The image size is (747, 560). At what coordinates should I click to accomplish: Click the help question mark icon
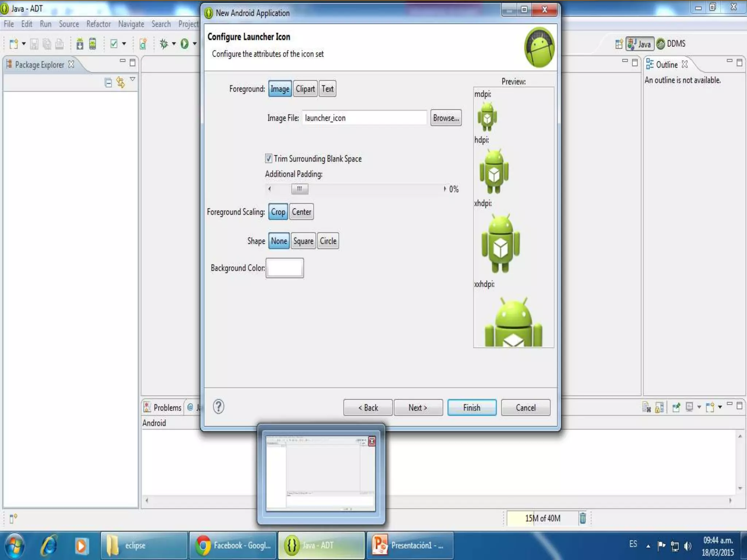(x=218, y=407)
